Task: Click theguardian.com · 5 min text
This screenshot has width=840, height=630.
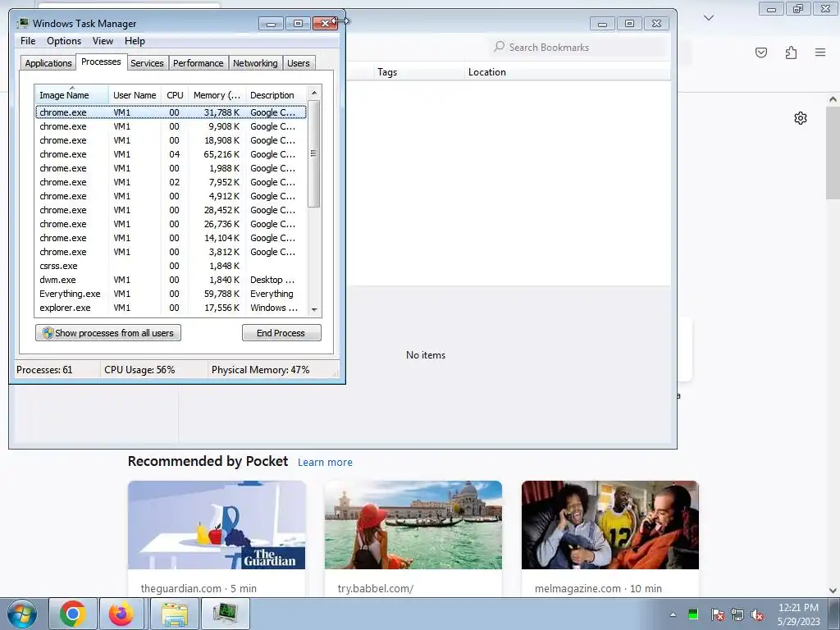Action: (x=199, y=588)
